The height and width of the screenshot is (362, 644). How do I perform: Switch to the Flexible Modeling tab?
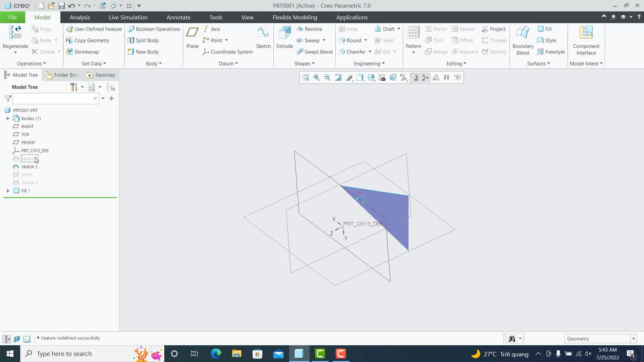295,17
